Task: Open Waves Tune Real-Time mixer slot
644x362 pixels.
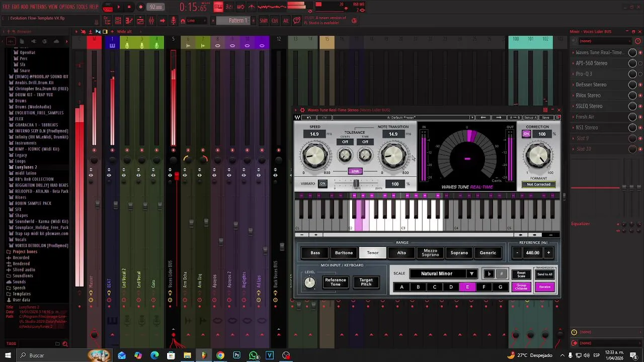Action: (599, 52)
